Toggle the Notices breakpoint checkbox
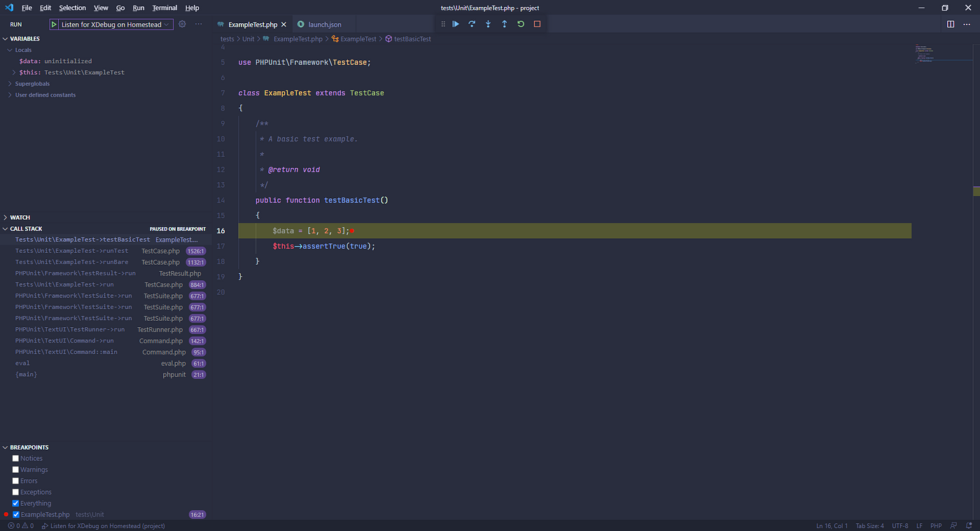 click(15, 458)
